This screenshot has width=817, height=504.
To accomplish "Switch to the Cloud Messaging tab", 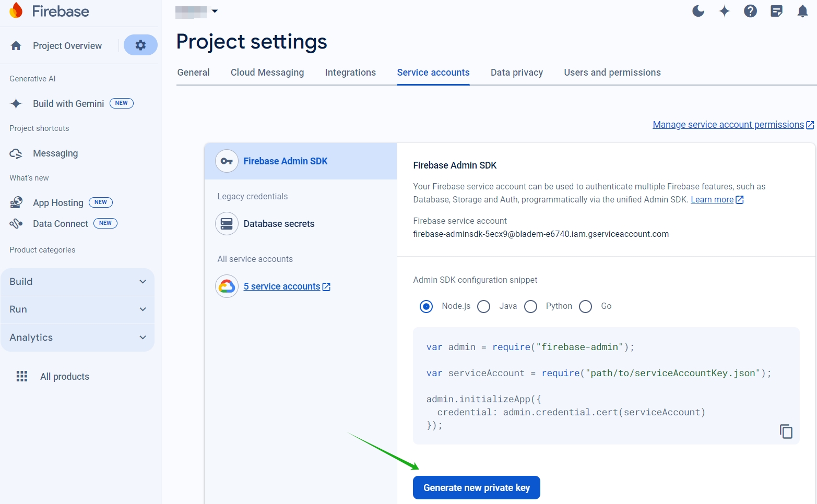I will point(267,73).
